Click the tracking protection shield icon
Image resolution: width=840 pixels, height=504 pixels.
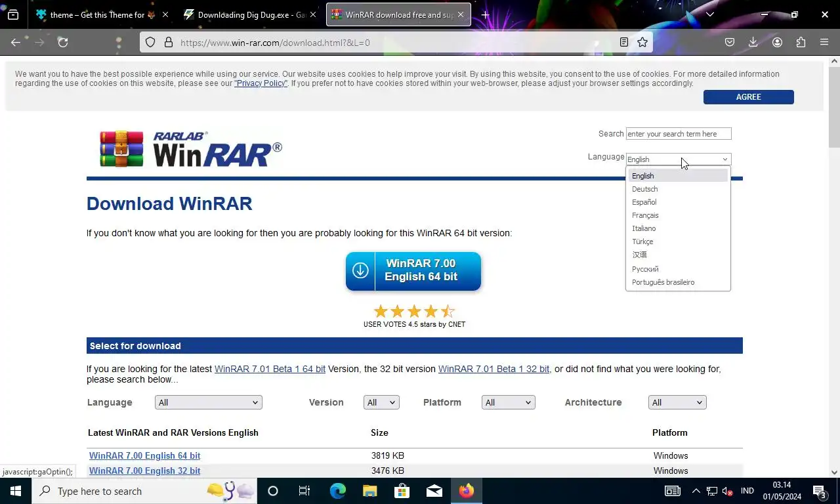click(150, 42)
